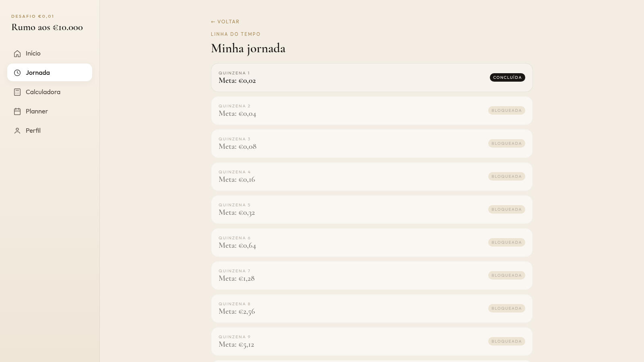This screenshot has width=644, height=362.
Task: Click the Jornada clock icon
Action: click(17, 73)
